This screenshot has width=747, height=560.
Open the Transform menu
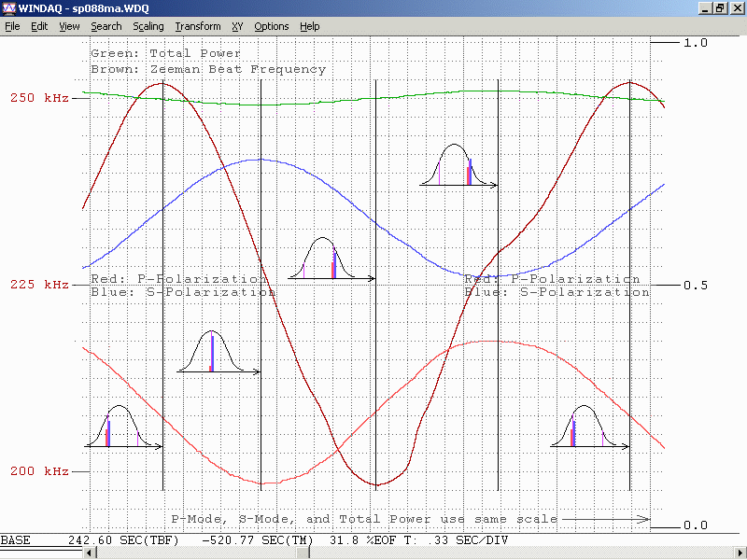point(198,26)
